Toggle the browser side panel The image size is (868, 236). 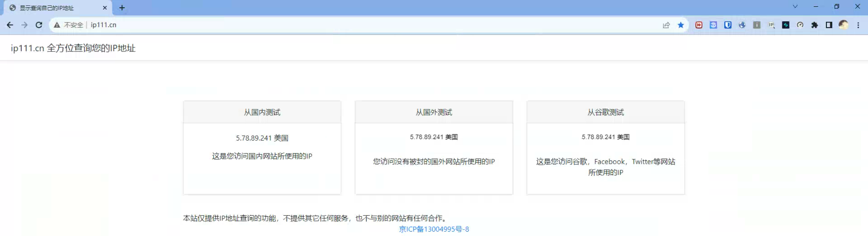[829, 25]
